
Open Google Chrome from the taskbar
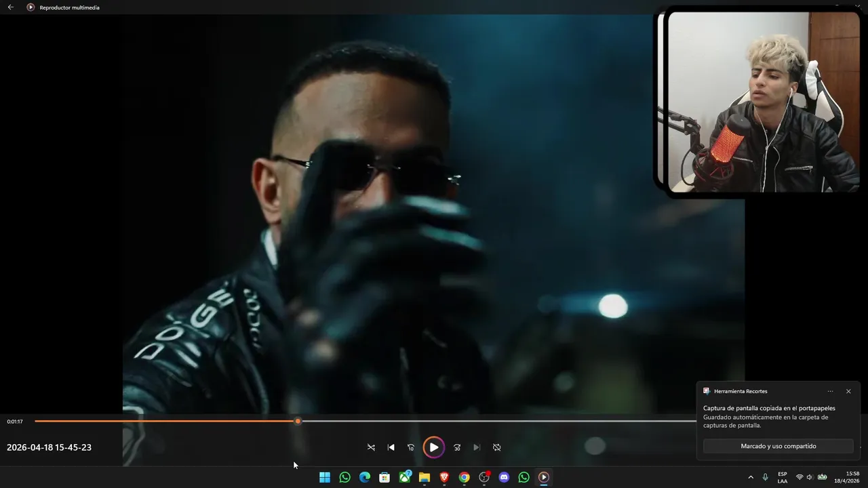[464, 477]
